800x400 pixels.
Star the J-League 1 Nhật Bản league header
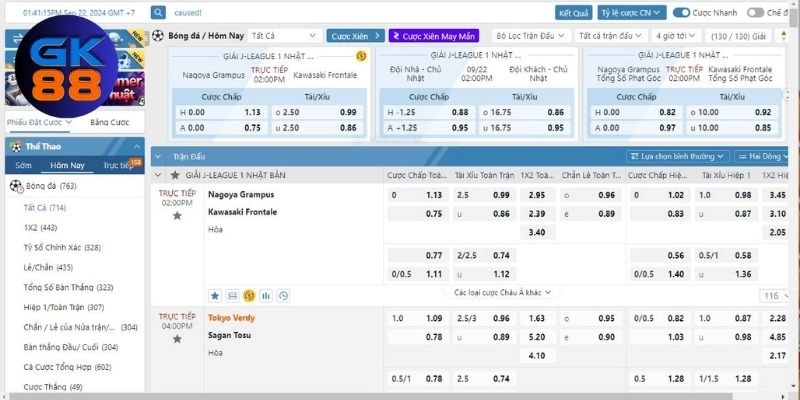pyautogui.click(x=177, y=175)
